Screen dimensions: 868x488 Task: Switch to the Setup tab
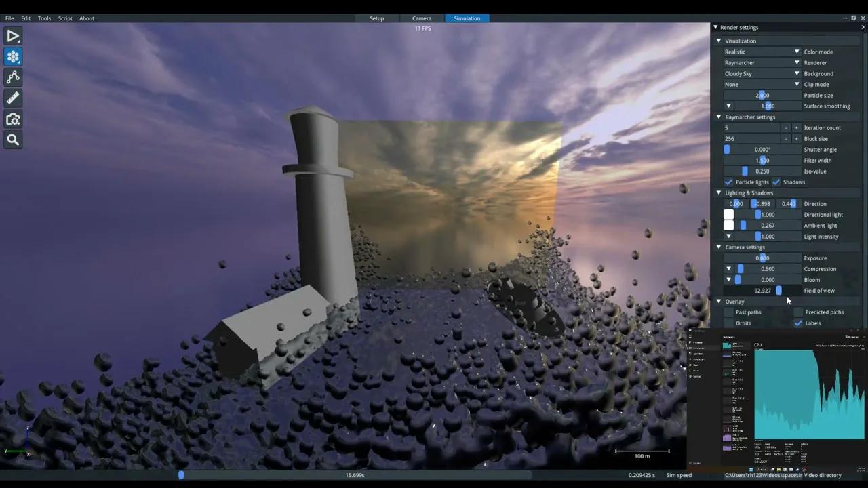click(x=376, y=18)
